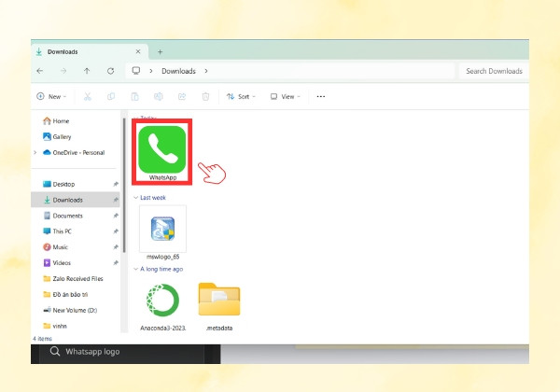Open the Sort dropdown
Viewport: 560px width, 392px height.
241,96
